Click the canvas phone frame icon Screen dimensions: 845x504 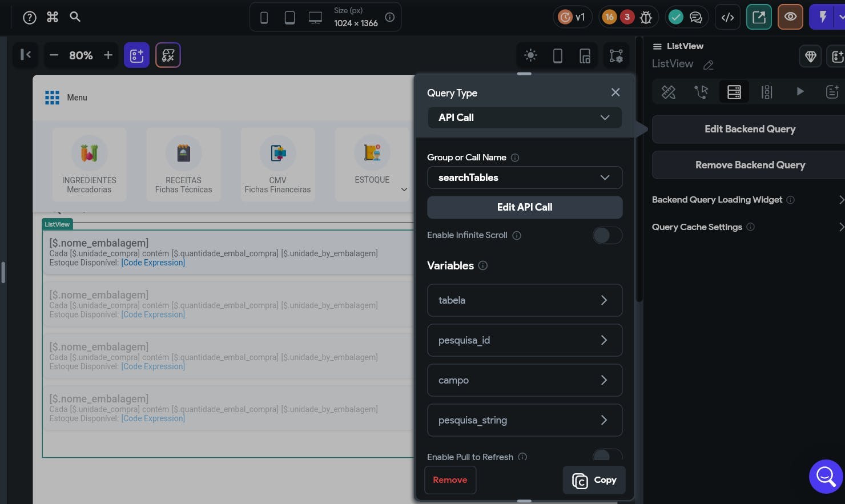[x=558, y=55]
